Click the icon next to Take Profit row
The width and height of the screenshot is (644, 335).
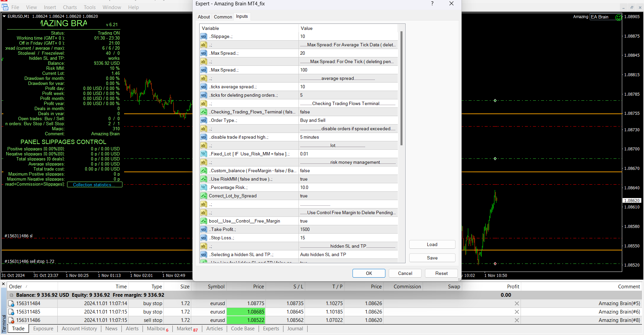[204, 230]
